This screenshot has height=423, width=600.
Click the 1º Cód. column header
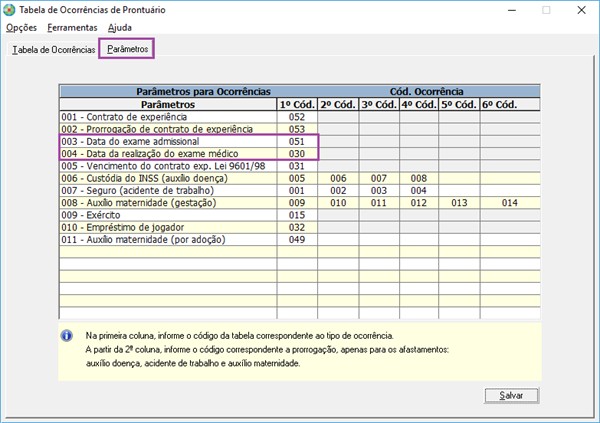297,104
